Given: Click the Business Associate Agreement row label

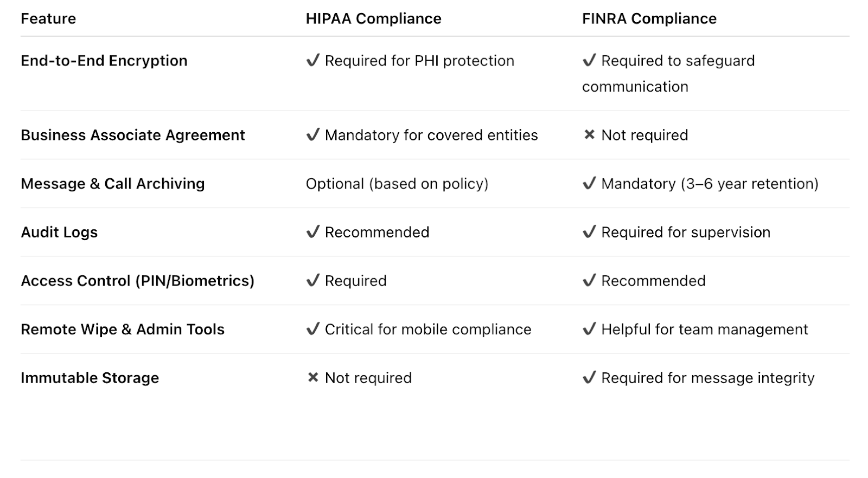Looking at the screenshot, I should click(133, 135).
